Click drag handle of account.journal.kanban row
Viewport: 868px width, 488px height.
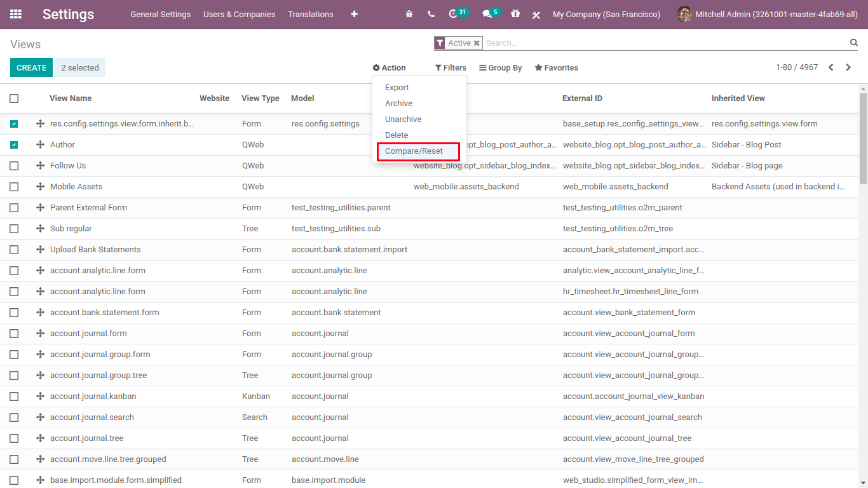point(40,396)
